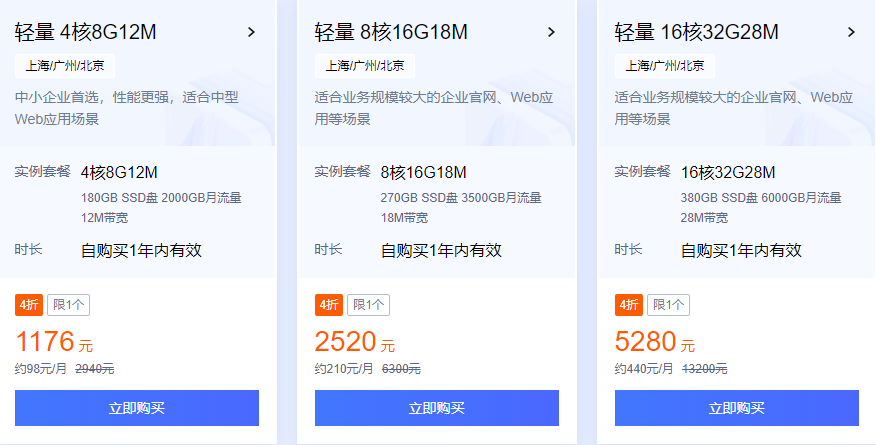The width and height of the screenshot is (876, 445).
Task: Click 上海/广州/北京 tag on 8核16G18M card
Action: (366, 66)
